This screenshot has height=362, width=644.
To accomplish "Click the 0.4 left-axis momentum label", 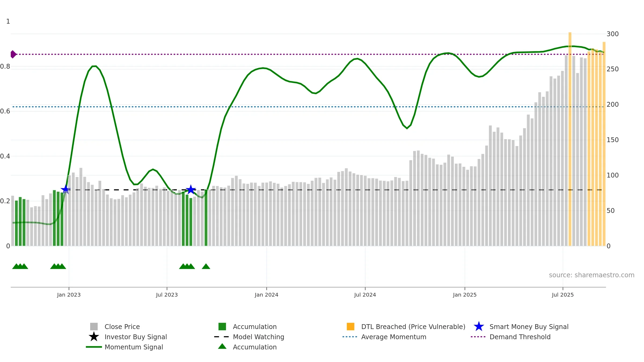I will coord(5,156).
